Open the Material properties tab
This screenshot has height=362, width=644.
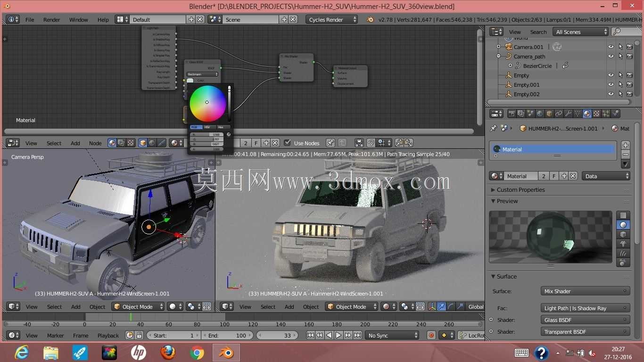587,114
